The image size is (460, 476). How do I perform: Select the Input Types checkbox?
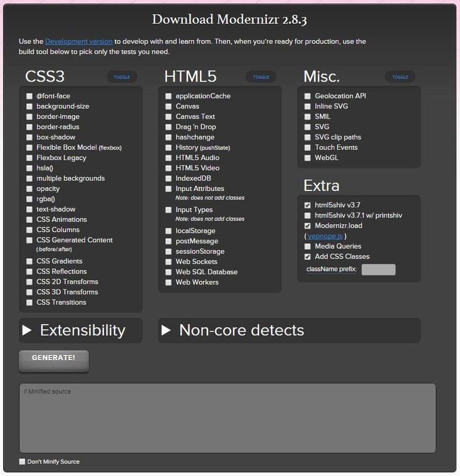pos(168,210)
